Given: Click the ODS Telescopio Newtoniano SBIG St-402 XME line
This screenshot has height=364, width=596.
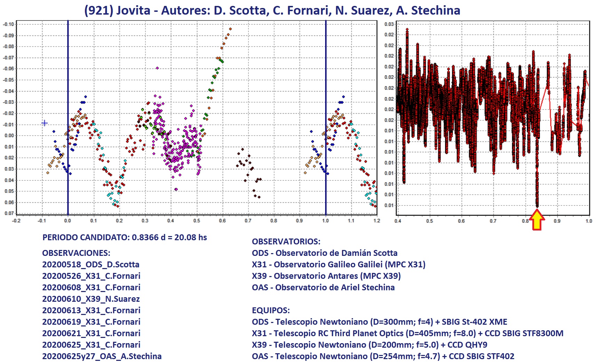Looking at the screenshot, I should click(379, 322).
